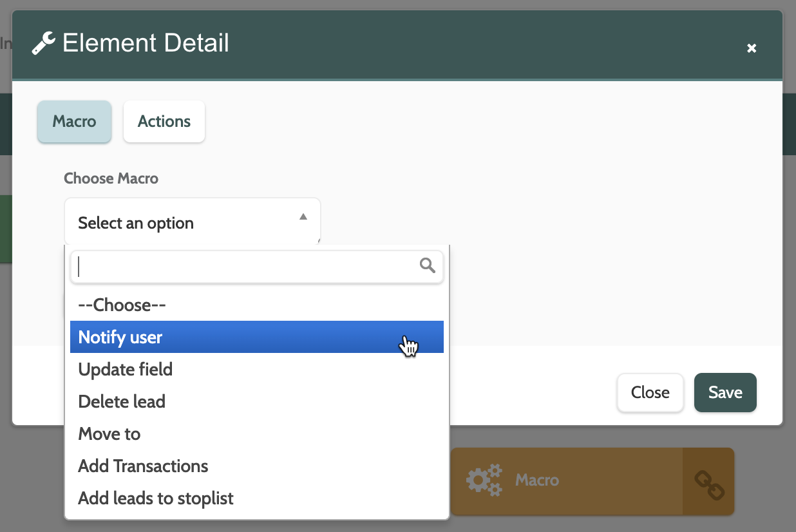Click the wrench icon beside Element Detail
Screen dimensions: 796x532
tap(43, 44)
